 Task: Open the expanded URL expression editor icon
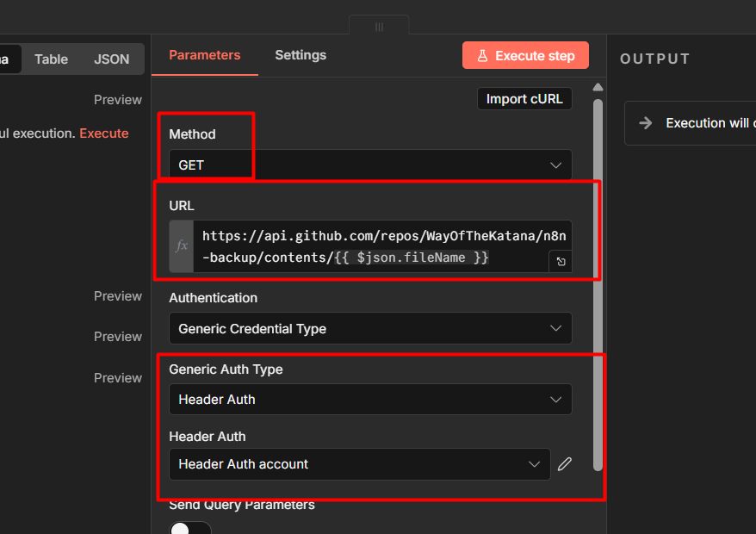tap(561, 261)
